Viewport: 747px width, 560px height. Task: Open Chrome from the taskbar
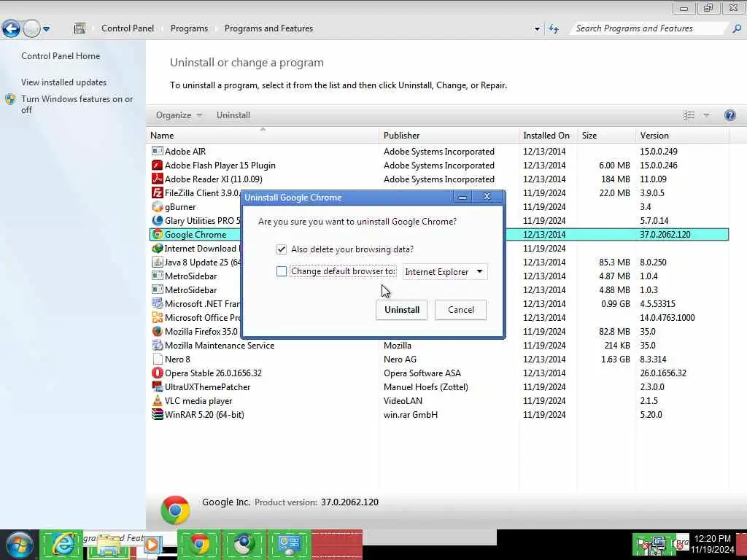(x=200, y=544)
